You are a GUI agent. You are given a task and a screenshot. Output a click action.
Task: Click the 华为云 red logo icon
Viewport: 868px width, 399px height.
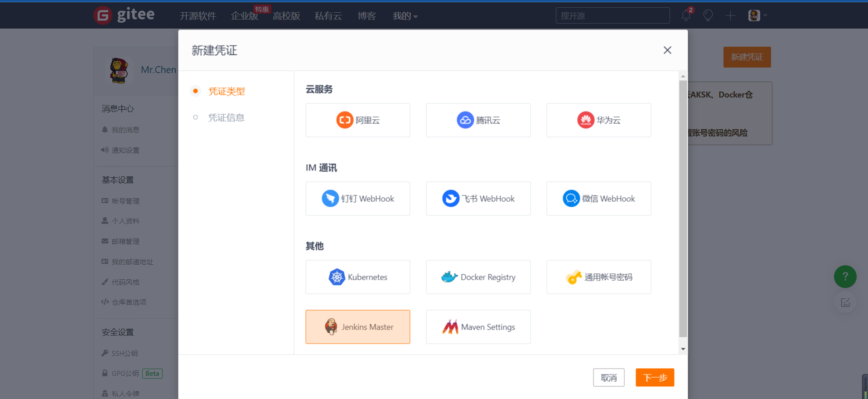585,120
